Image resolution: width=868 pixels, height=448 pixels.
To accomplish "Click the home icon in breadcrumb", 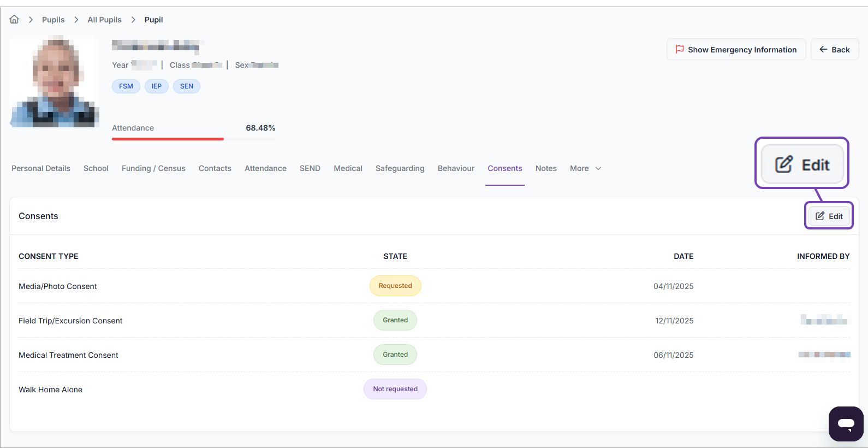I will tap(14, 20).
